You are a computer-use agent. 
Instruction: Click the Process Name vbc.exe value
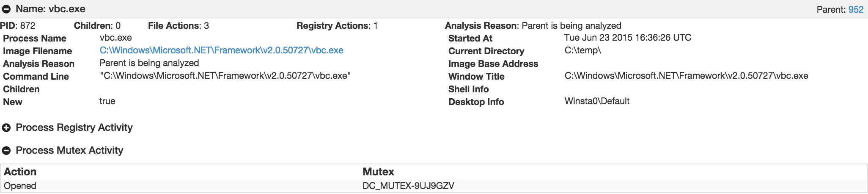click(x=116, y=38)
